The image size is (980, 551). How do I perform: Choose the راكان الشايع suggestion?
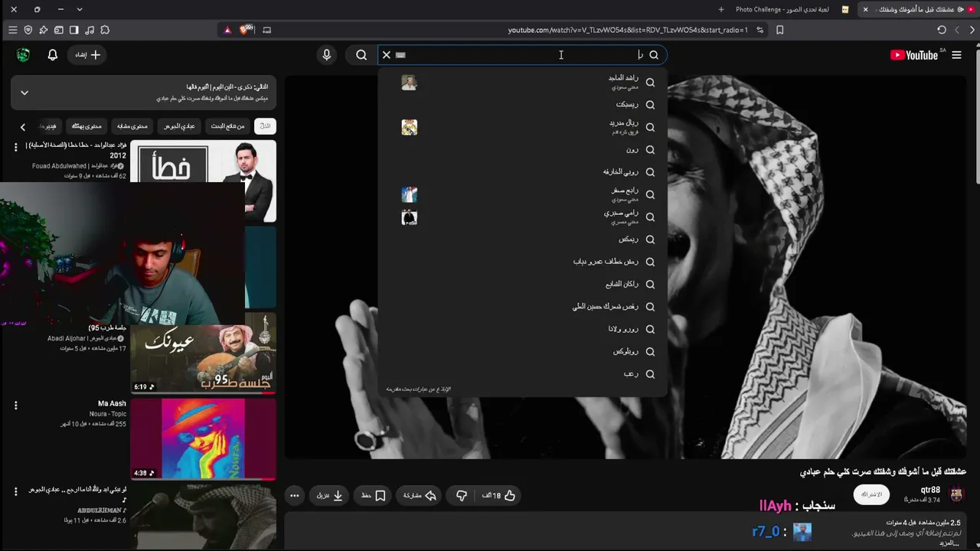click(523, 284)
